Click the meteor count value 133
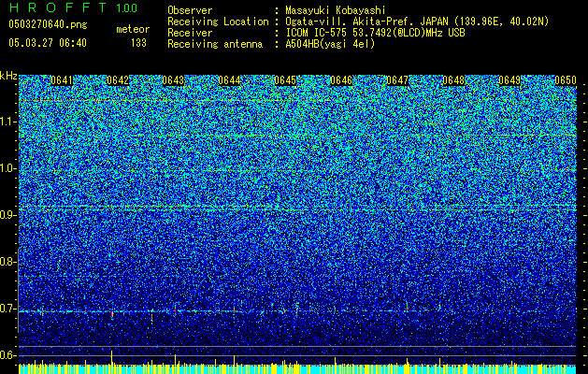The width and height of the screenshot is (588, 374). tap(138, 43)
